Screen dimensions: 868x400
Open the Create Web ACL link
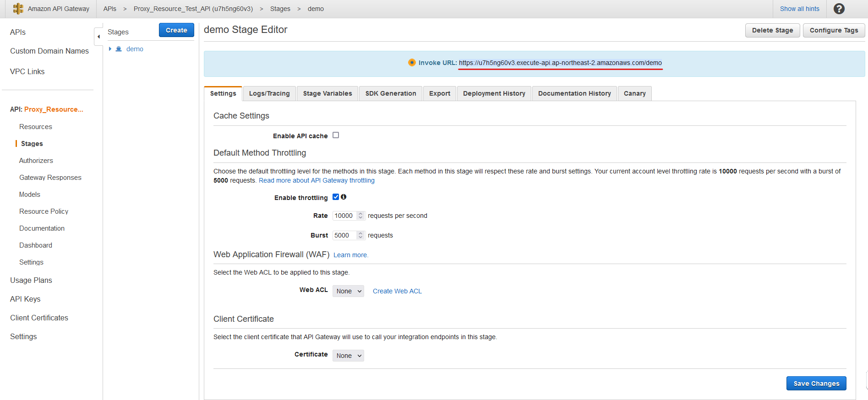pyautogui.click(x=397, y=291)
